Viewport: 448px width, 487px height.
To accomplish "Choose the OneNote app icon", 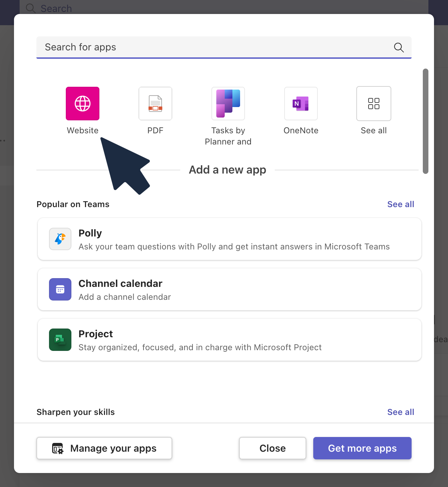I will click(x=301, y=104).
